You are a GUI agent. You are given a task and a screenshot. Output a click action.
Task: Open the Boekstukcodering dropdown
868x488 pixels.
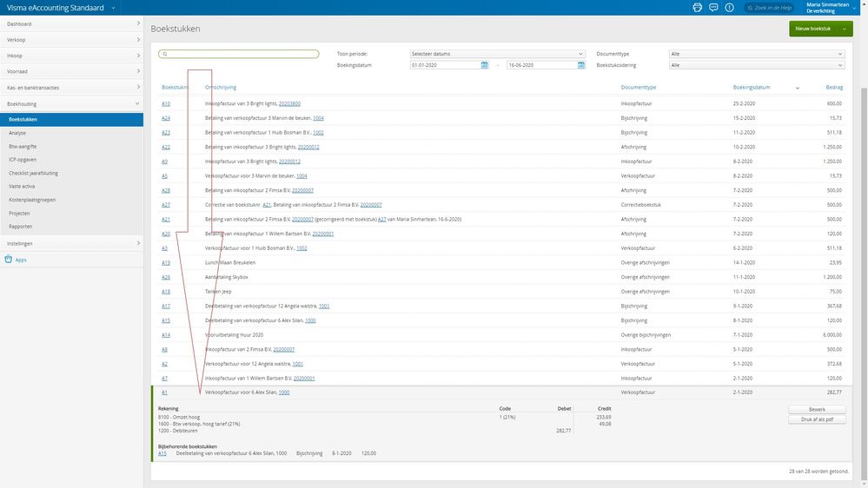[x=757, y=65]
